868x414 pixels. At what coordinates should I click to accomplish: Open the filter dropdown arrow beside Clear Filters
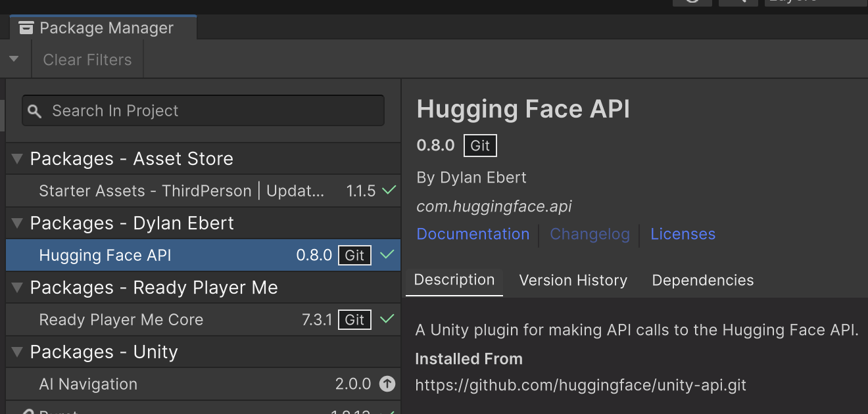tap(14, 60)
